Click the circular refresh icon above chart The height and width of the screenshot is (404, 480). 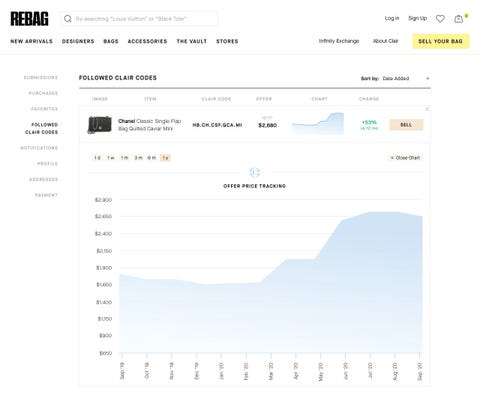(x=255, y=172)
